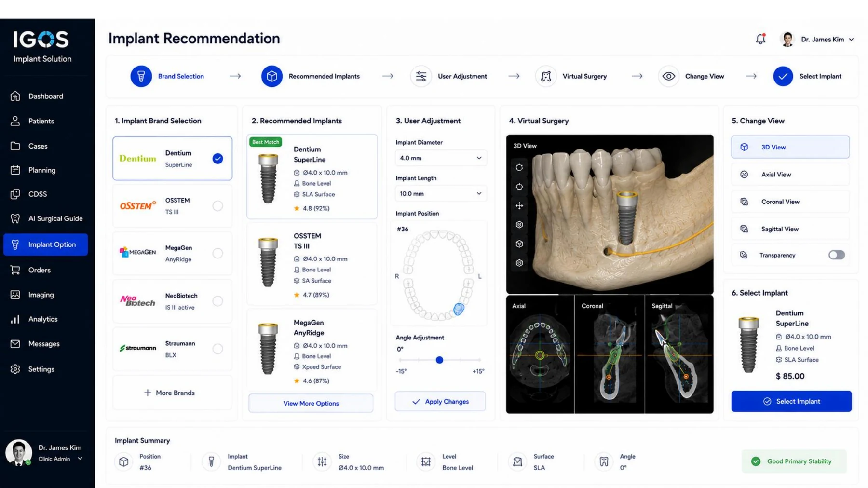Click the Axial CT view thumbnail
The image size is (868, 488).
coord(540,354)
